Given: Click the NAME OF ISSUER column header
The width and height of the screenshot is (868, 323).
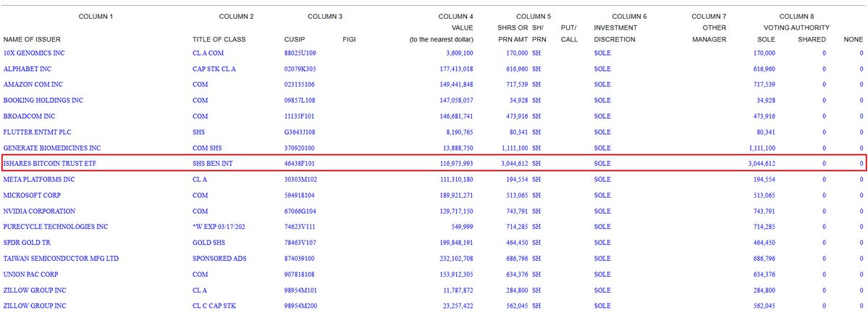Looking at the screenshot, I should coord(32,39).
